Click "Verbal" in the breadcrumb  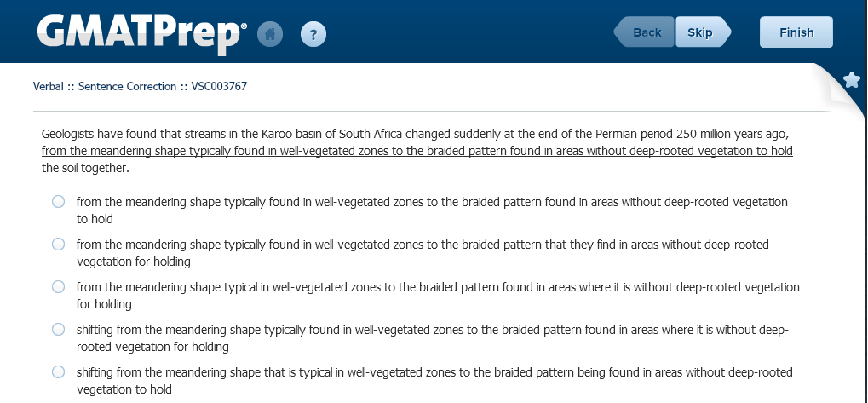(49, 86)
